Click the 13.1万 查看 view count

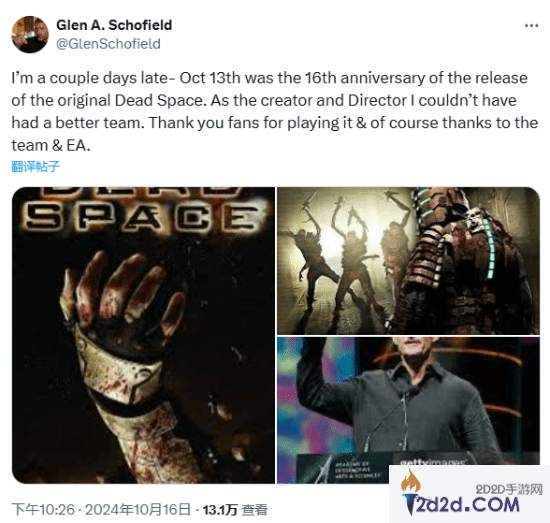pos(235,509)
